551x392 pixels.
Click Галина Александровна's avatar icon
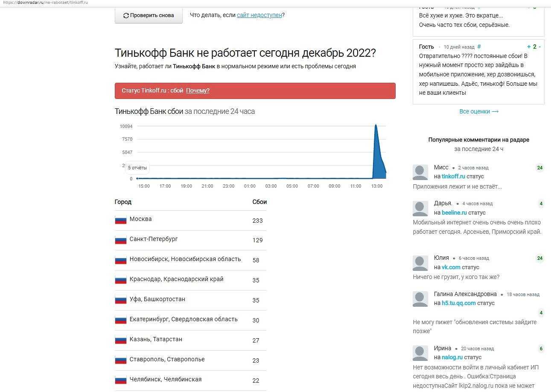420,299
